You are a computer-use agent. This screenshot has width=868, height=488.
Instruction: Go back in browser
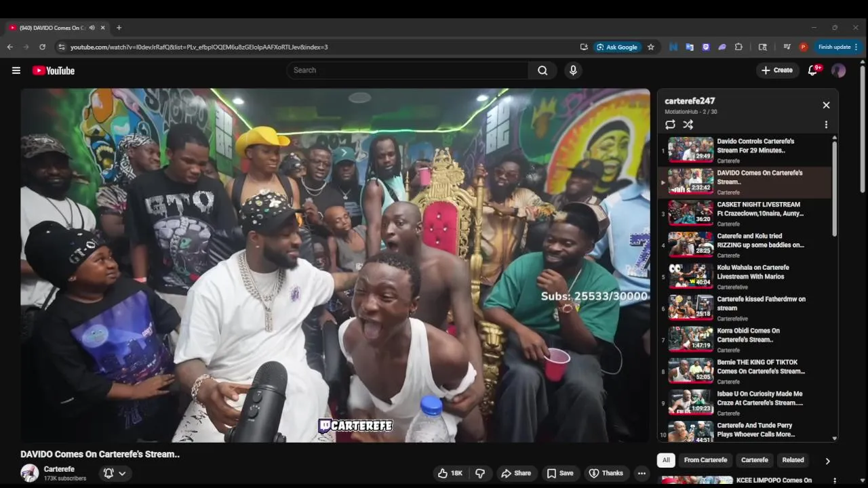tap(10, 47)
